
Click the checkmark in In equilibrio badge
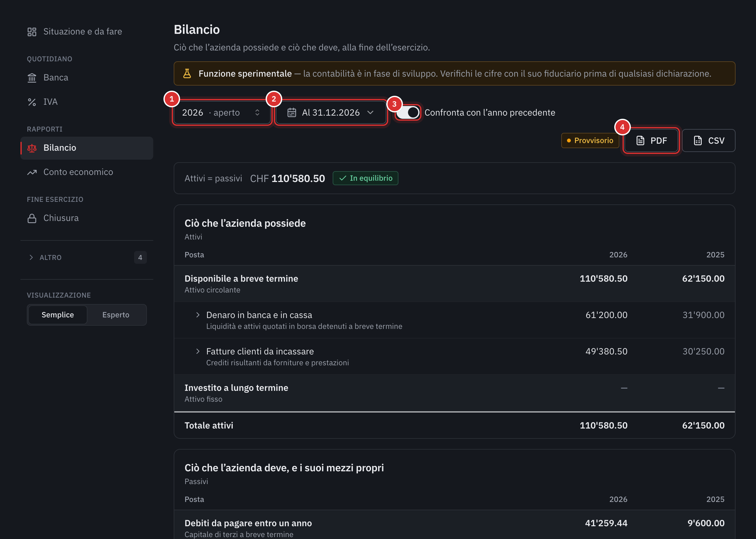click(343, 178)
